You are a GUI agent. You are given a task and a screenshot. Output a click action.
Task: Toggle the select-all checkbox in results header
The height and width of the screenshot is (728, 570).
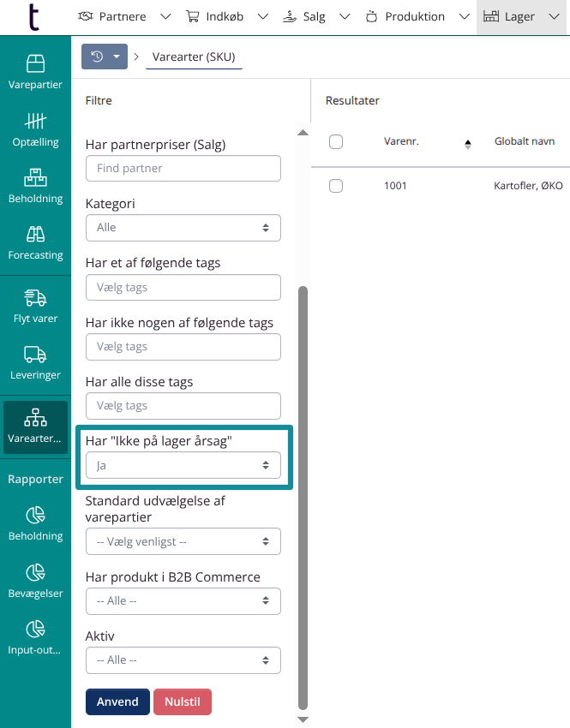pos(336,142)
